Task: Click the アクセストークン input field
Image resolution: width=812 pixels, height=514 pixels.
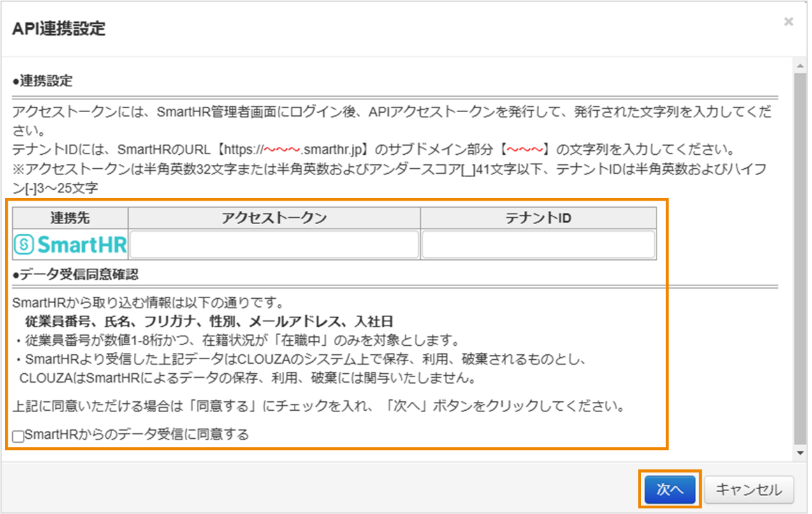Action: point(273,244)
